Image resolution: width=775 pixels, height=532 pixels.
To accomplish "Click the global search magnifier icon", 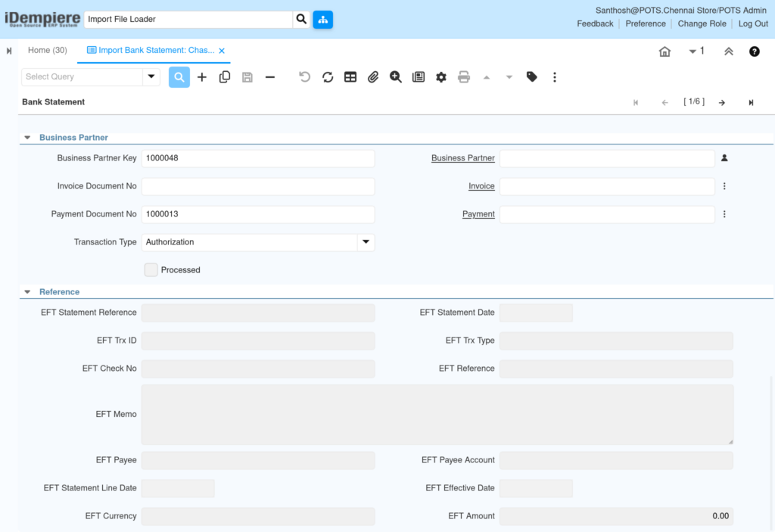I will [x=301, y=19].
